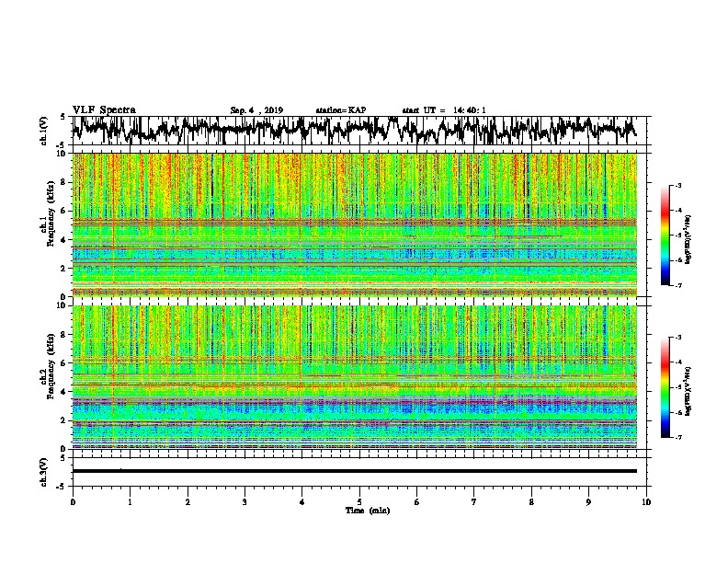The width and height of the screenshot is (728, 563).
Task: Click time axis tick label "5"
Action: pyautogui.click(x=359, y=502)
